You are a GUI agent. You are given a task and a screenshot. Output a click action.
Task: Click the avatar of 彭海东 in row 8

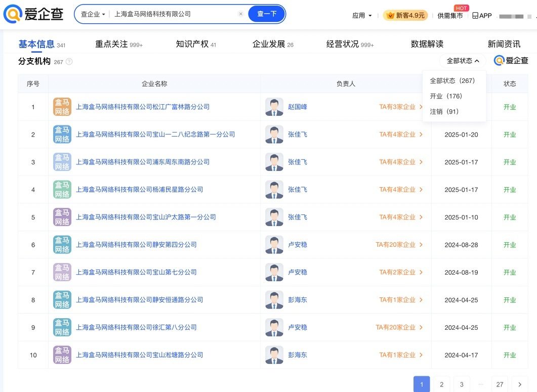[274, 300]
